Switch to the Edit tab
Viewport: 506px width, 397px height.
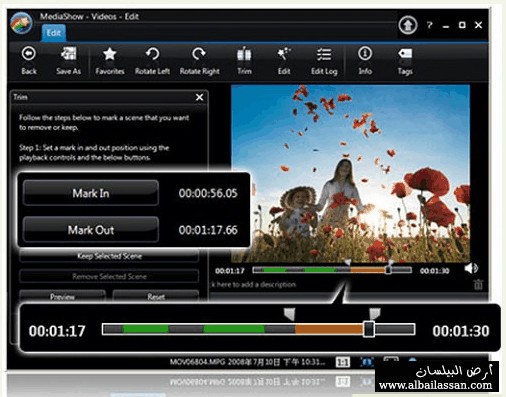pos(54,33)
